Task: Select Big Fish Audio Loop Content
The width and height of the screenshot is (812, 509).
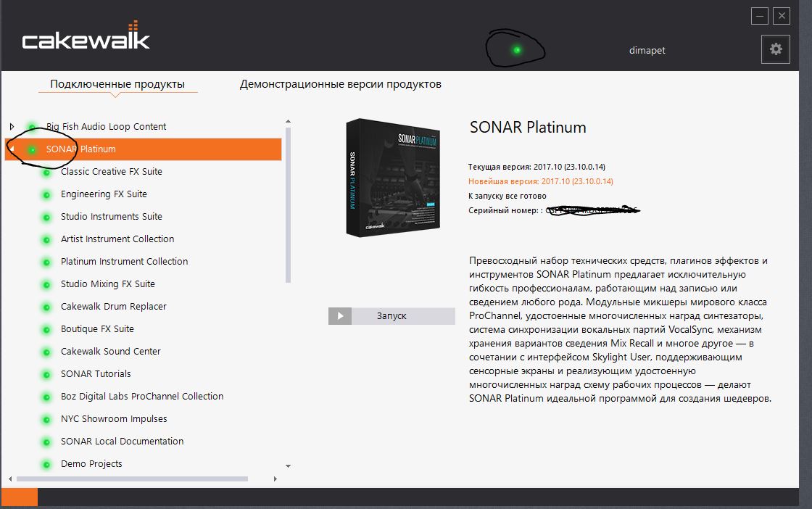Action: 106,126
